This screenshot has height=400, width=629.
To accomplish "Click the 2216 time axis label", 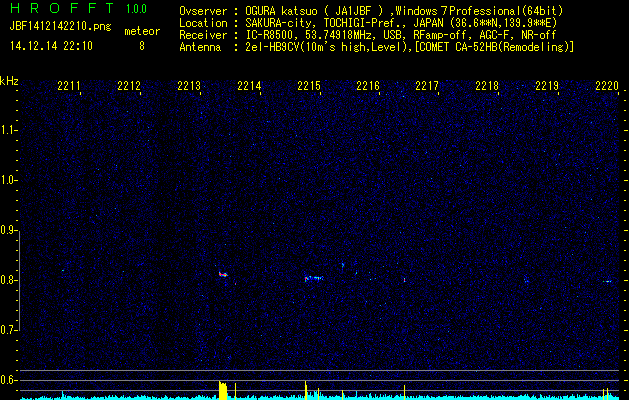I will click(368, 86).
